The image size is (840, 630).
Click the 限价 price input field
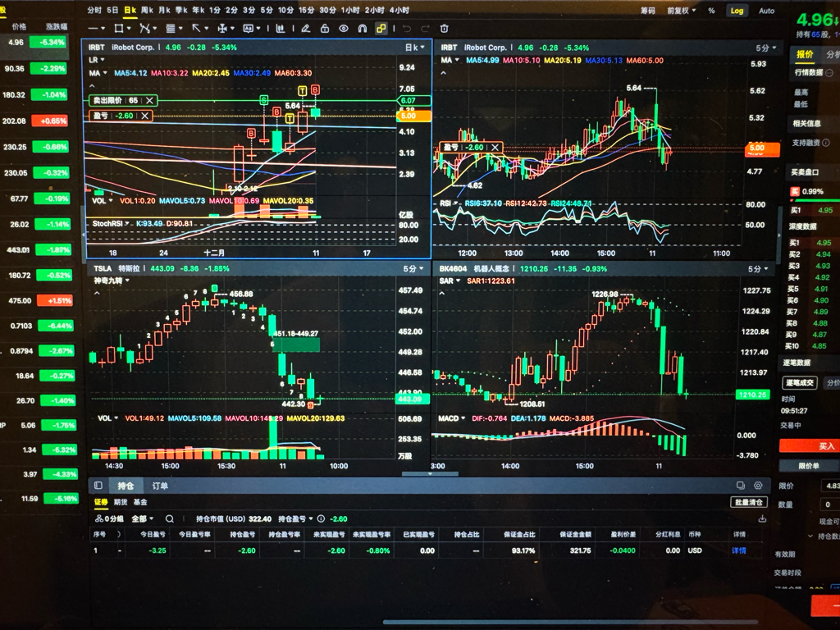830,486
